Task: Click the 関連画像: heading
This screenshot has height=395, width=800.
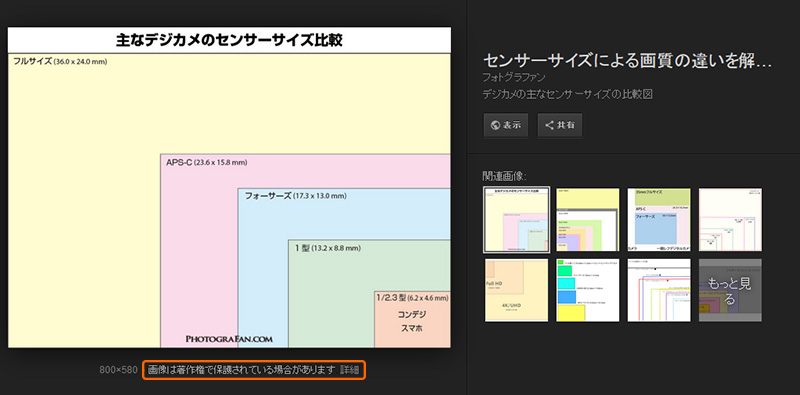Action: pyautogui.click(x=505, y=176)
